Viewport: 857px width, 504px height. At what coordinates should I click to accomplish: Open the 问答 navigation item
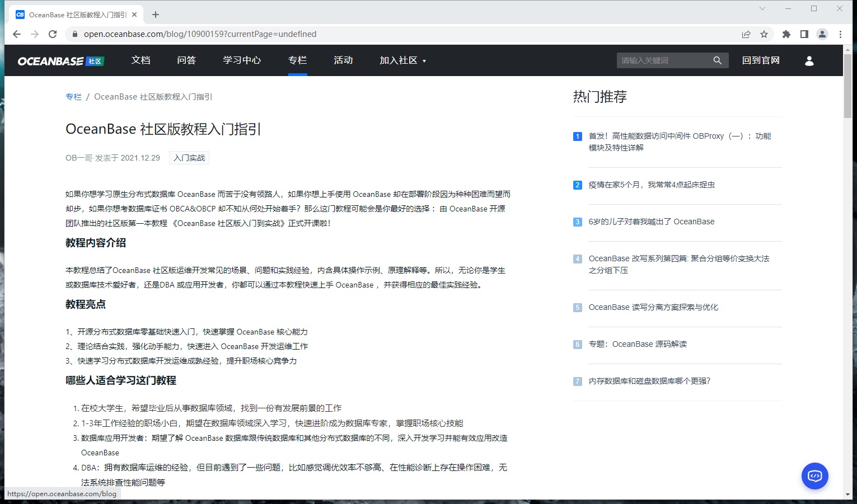pyautogui.click(x=186, y=60)
